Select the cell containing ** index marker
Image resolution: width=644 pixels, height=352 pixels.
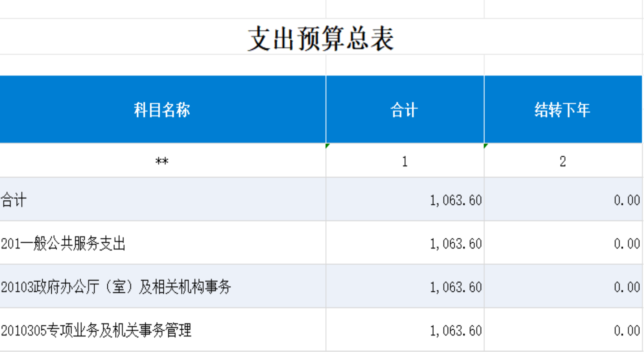pos(162,161)
